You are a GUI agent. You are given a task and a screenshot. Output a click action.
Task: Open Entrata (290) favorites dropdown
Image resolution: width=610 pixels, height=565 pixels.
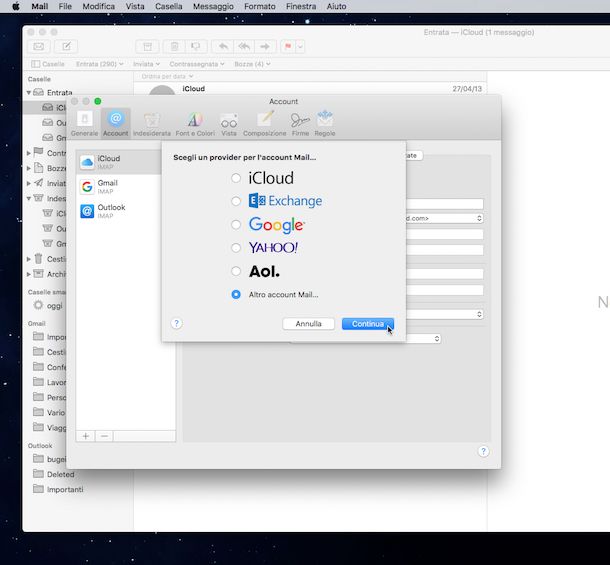(100, 64)
